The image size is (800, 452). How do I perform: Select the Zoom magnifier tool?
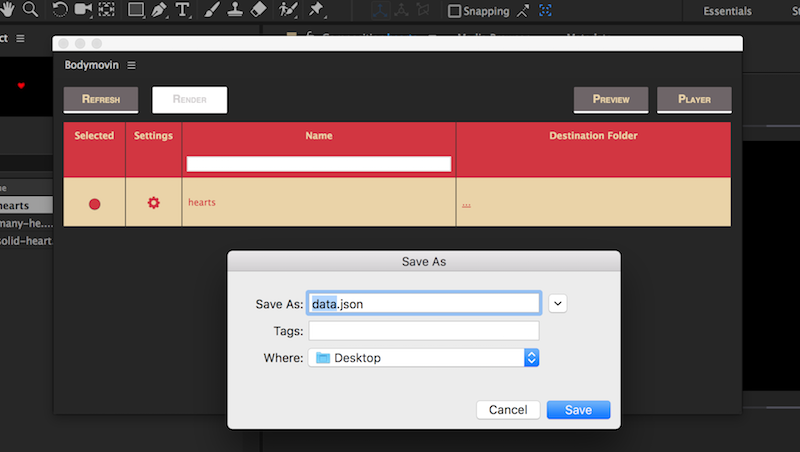click(31, 9)
